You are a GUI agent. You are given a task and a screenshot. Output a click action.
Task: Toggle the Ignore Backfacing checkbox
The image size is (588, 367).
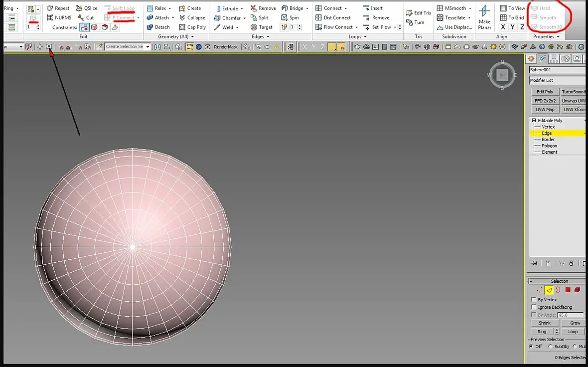tap(534, 307)
